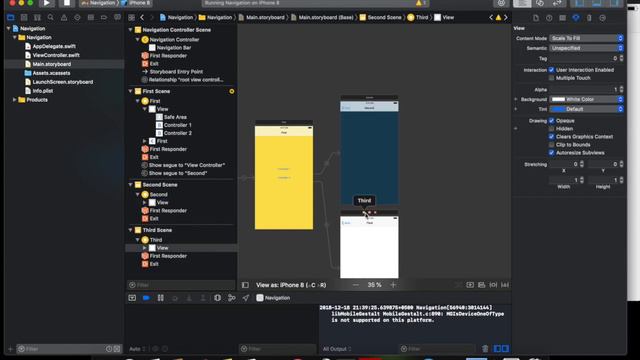Select LaunchScreen.storyboard file

[x=62, y=82]
